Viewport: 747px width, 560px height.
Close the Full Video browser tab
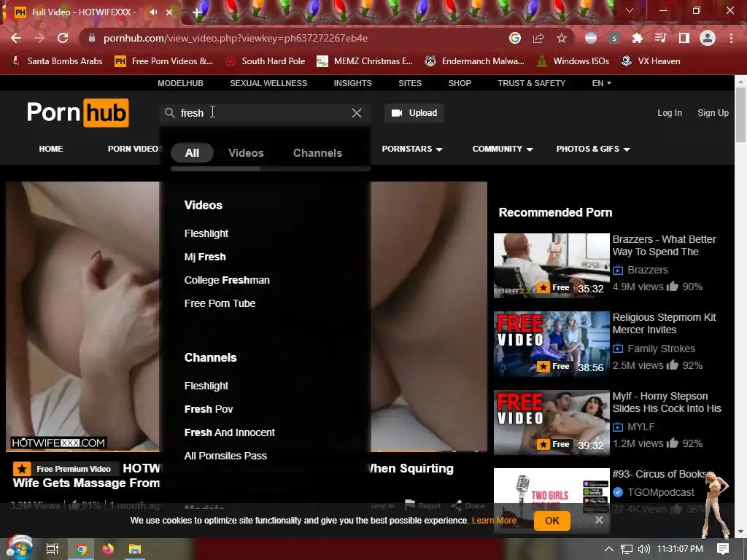click(169, 12)
